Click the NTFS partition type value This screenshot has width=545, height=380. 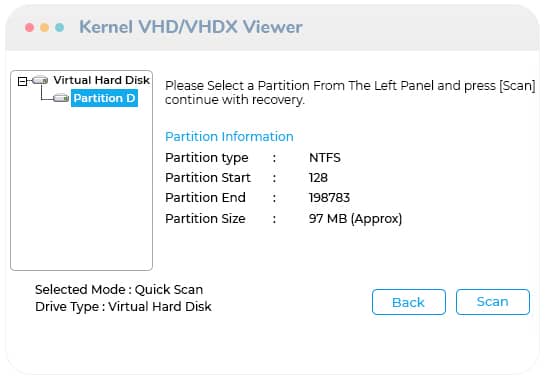(x=325, y=157)
